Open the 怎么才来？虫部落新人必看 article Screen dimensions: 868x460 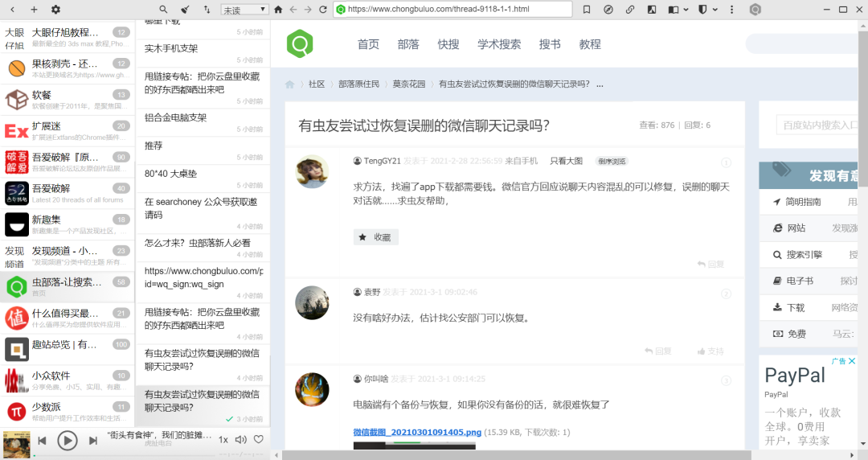click(x=203, y=248)
